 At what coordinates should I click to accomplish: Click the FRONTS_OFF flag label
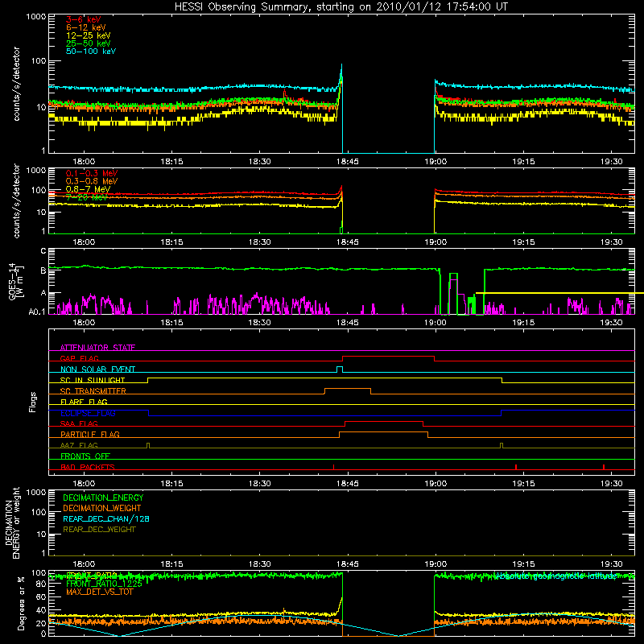tap(85, 456)
